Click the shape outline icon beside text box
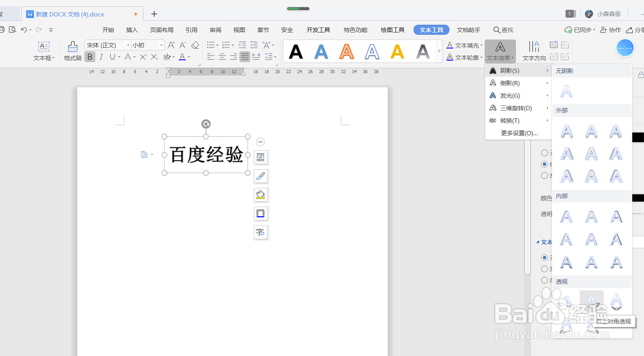The width and height of the screenshot is (644, 356). (261, 214)
